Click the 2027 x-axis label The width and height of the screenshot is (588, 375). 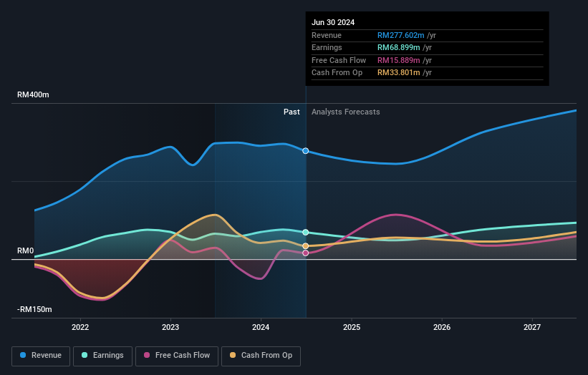(x=532, y=327)
